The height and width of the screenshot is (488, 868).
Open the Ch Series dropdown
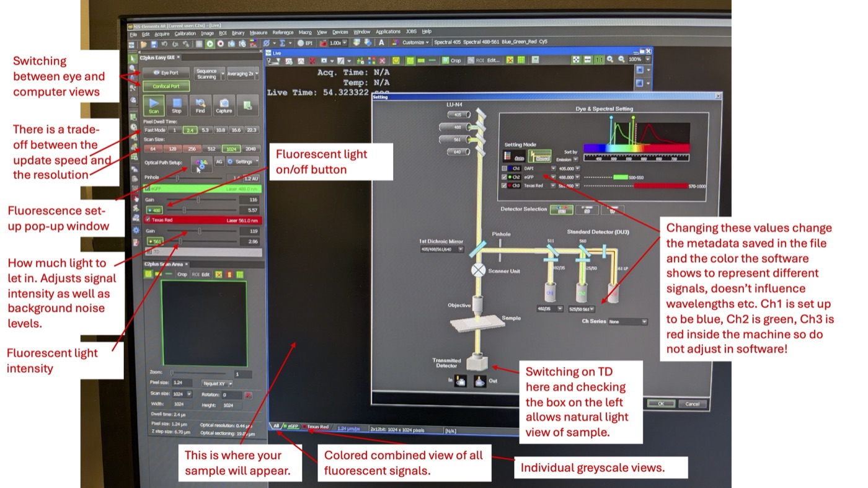[627, 322]
